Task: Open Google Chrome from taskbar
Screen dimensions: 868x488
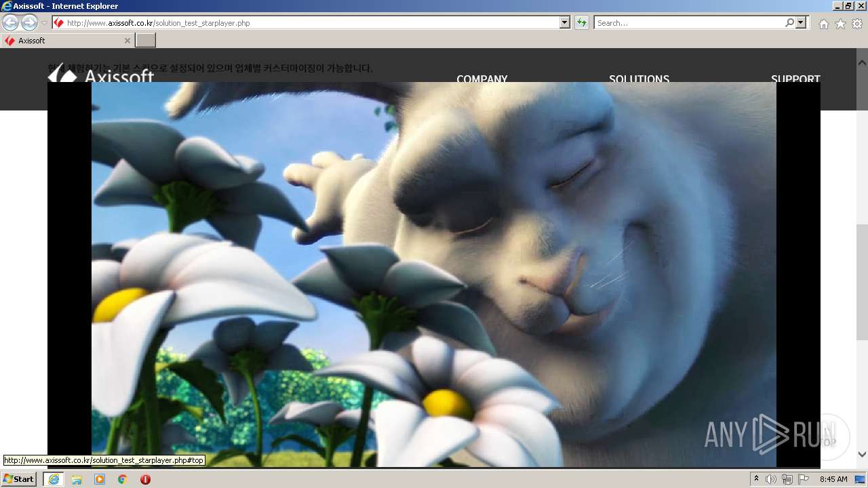Action: tap(122, 479)
